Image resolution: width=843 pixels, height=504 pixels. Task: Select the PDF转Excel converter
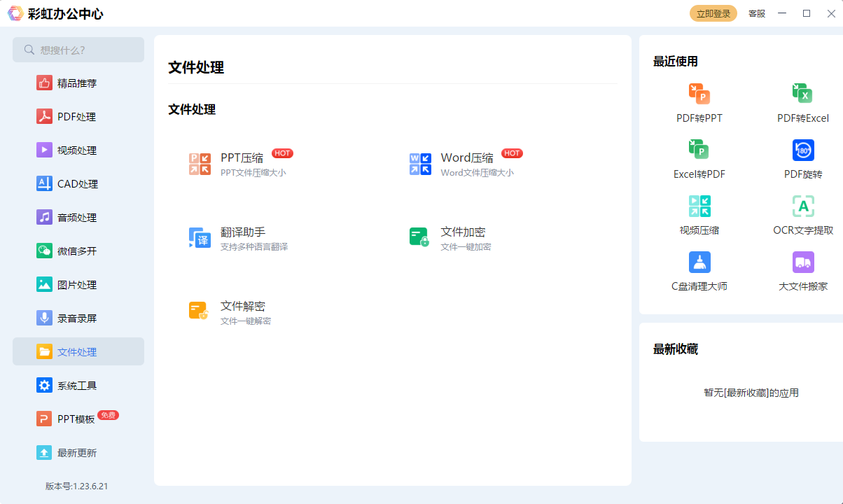click(x=802, y=101)
